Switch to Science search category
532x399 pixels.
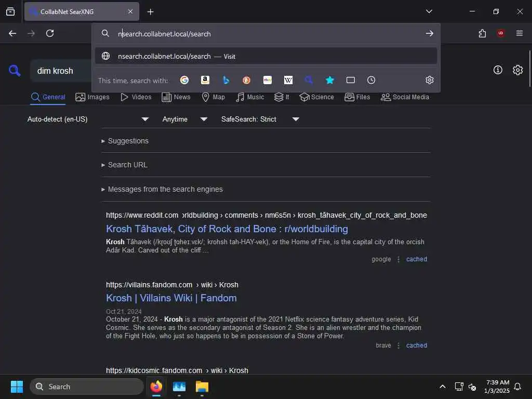pyautogui.click(x=316, y=97)
